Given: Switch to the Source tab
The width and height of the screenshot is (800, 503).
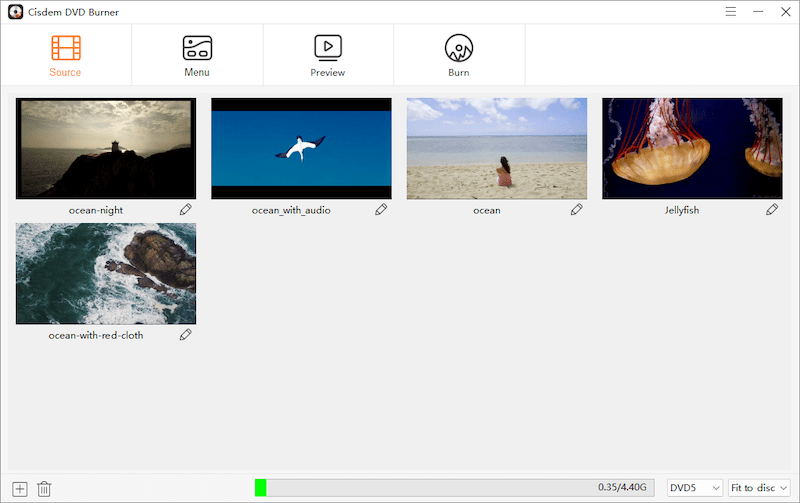Looking at the screenshot, I should [66, 55].
